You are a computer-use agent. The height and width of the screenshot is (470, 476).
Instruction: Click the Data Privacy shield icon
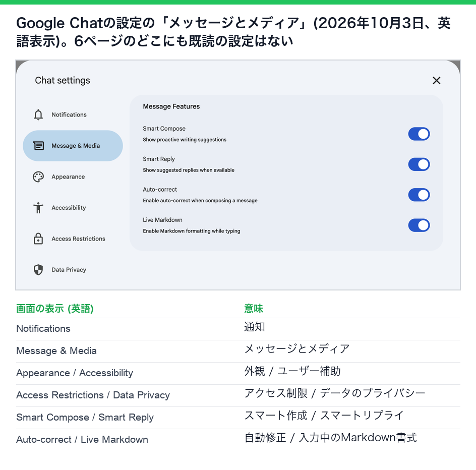click(38, 270)
